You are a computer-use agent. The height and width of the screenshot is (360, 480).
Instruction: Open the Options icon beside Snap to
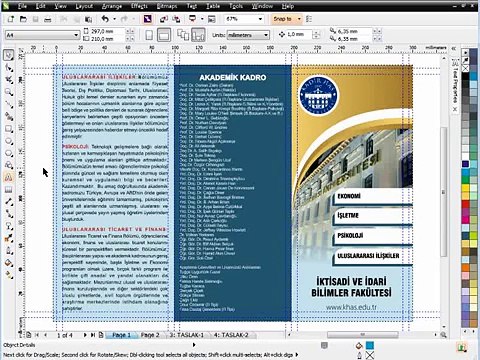[x=309, y=19]
